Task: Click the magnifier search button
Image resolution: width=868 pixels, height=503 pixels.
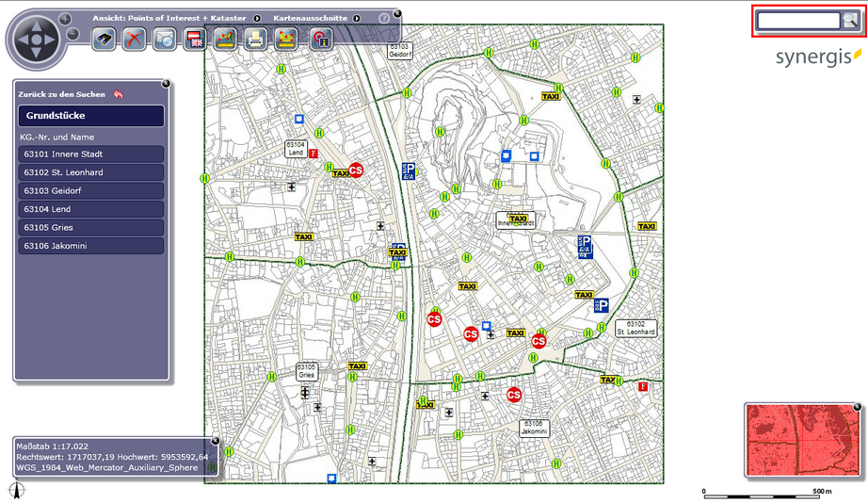Action: pyautogui.click(x=850, y=20)
